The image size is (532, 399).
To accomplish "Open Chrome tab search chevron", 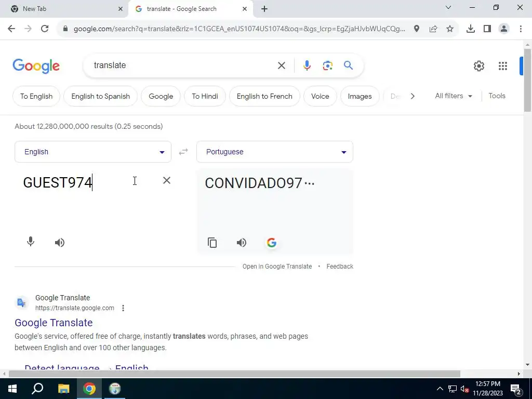I will [x=448, y=7].
